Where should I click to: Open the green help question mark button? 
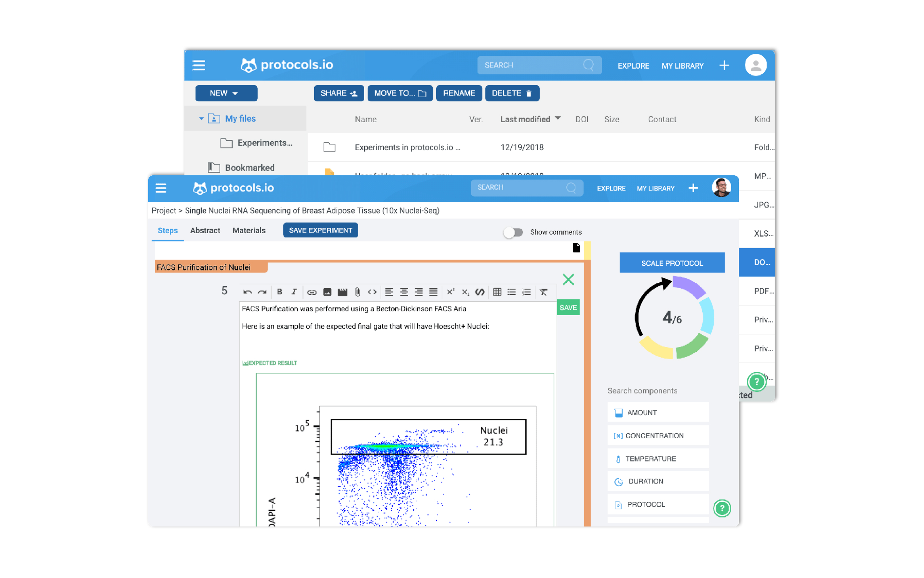tap(722, 508)
